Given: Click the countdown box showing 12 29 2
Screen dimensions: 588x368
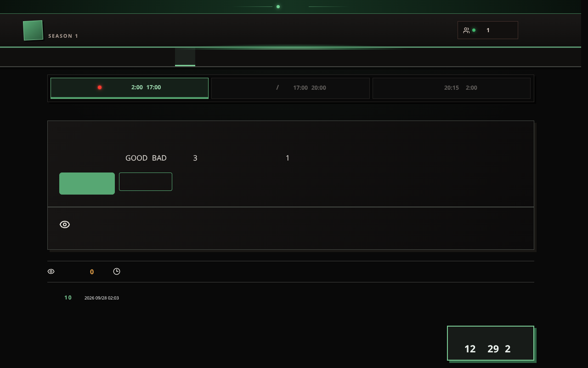Looking at the screenshot, I should pos(491,343).
